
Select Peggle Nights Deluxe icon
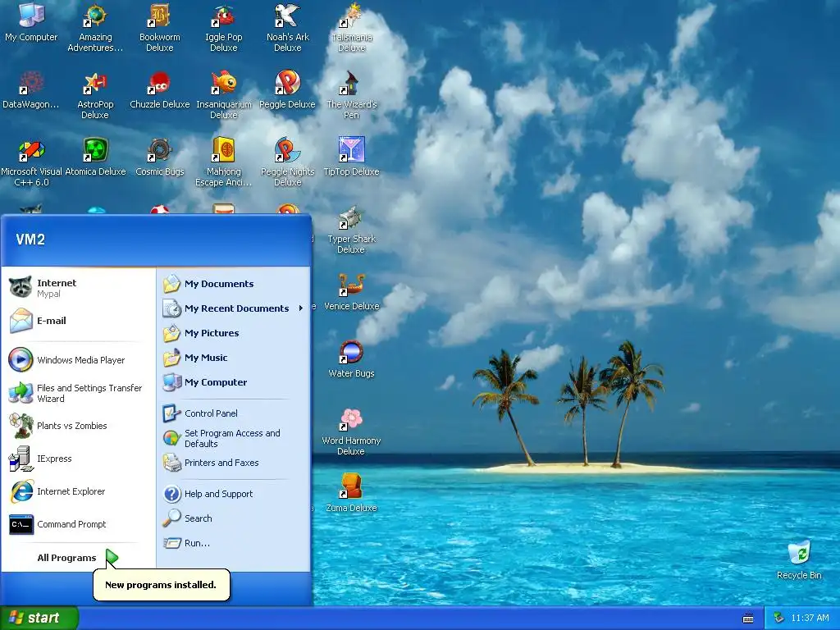288,162
